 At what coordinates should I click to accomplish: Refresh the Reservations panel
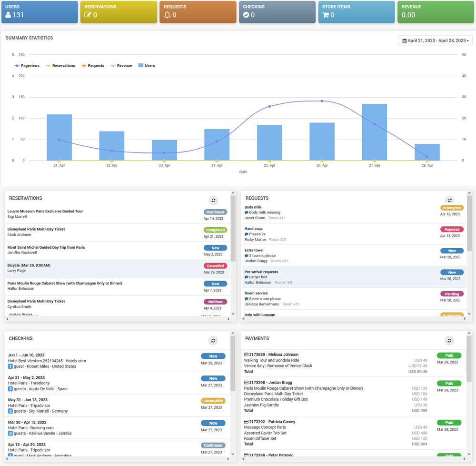tap(213, 201)
